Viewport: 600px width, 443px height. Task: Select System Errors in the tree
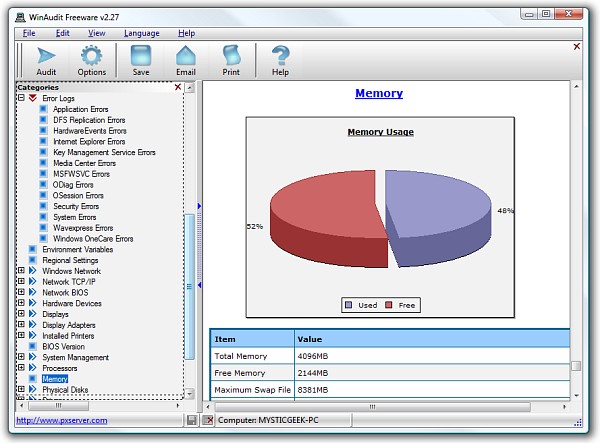75,217
